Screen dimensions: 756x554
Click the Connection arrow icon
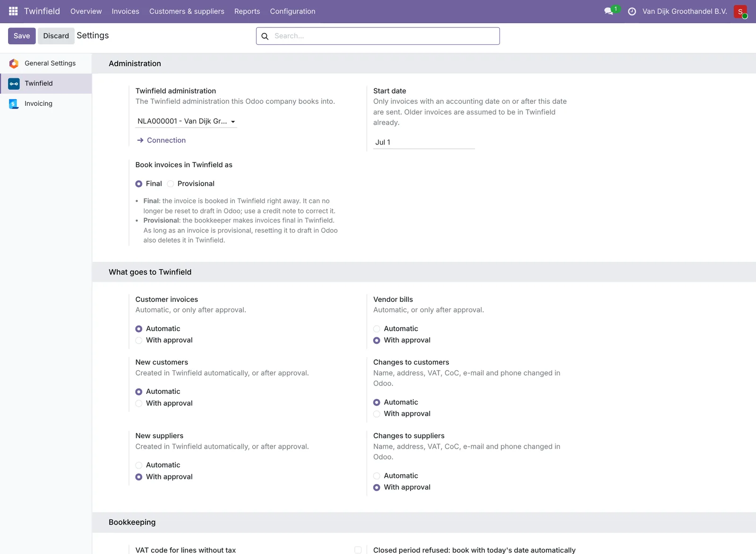(x=140, y=140)
